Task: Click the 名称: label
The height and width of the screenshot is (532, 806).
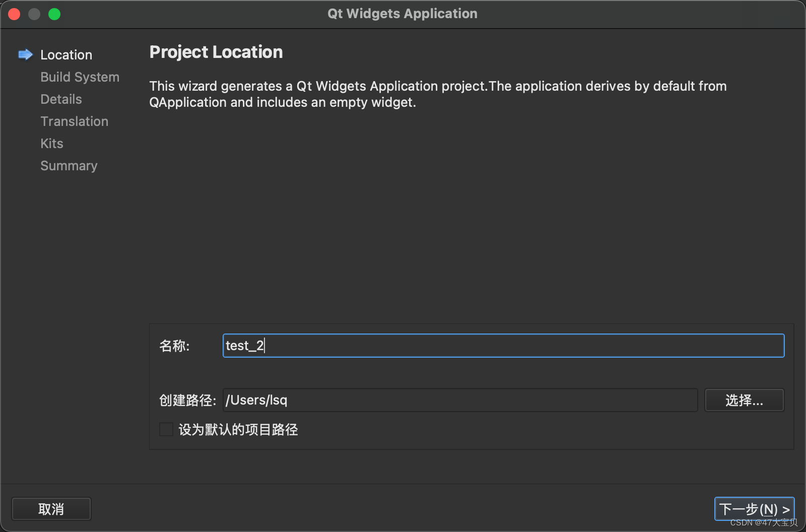Action: (x=174, y=346)
